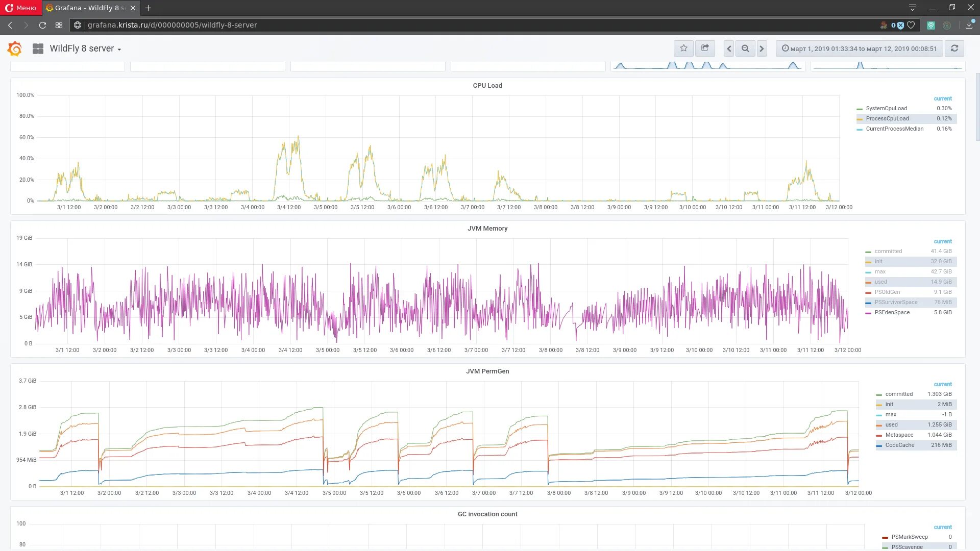Open CPU Load panel title menu
980x551 pixels.
(x=487, y=86)
